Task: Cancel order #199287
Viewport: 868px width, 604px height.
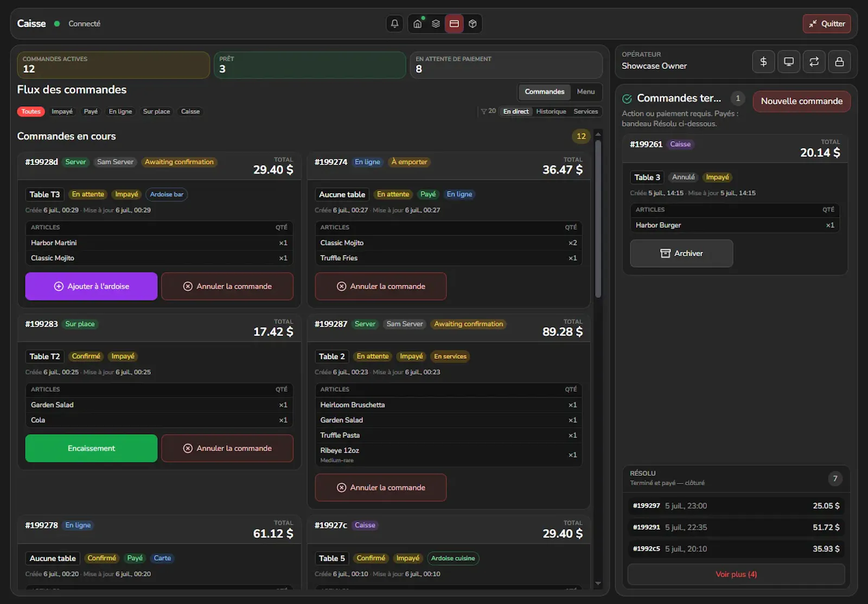Action: tap(381, 487)
